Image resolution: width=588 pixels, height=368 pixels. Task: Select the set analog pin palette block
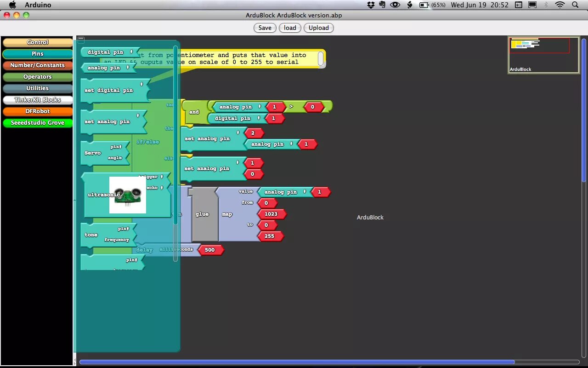coord(113,121)
